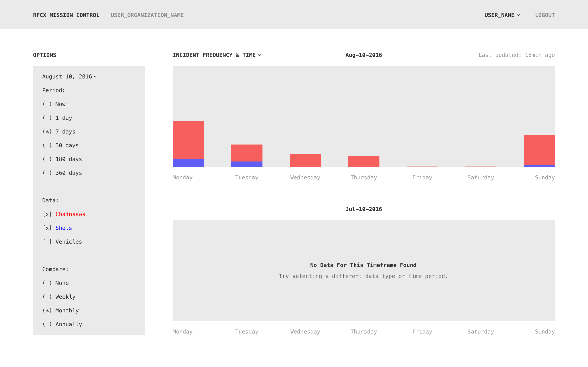The width and height of the screenshot is (588, 367).
Task: Open the USER_NAME account dropdown
Action: coord(502,15)
